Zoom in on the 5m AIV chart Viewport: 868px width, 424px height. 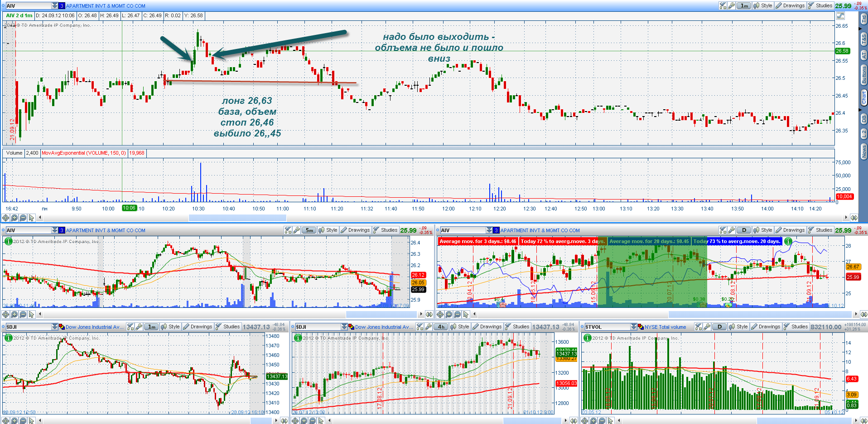[x=14, y=314]
